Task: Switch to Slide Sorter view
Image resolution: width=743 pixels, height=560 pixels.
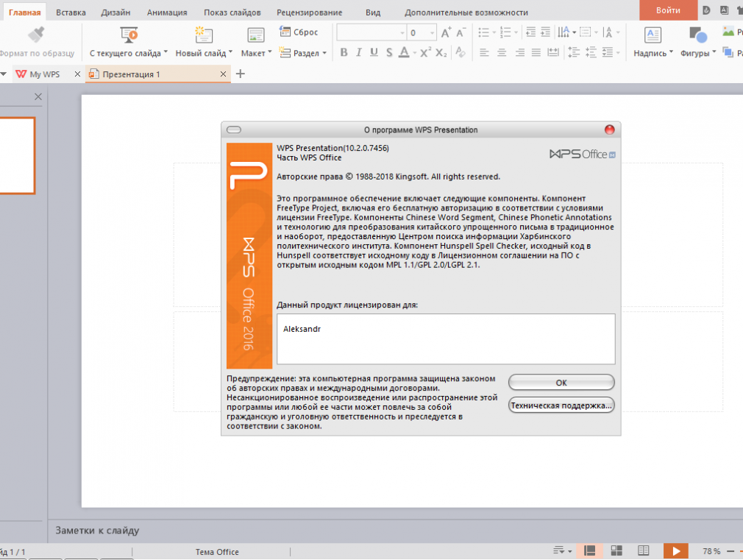Action: [x=616, y=550]
